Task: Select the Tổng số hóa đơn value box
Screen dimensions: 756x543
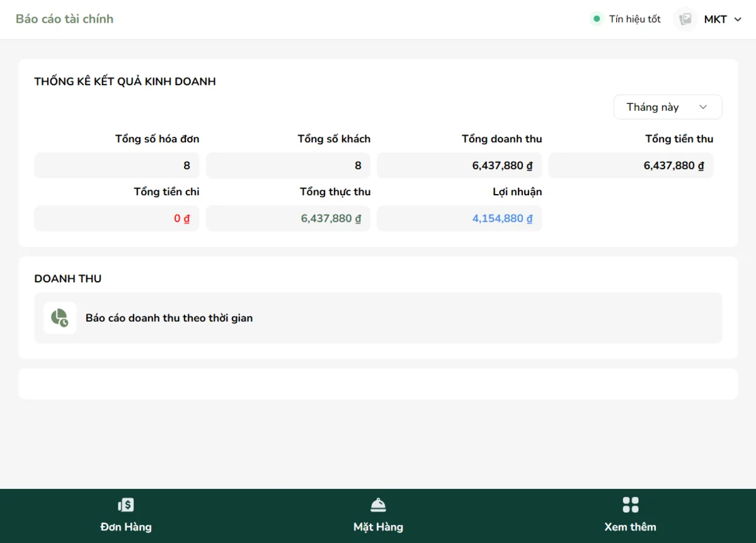Action: 117,166
